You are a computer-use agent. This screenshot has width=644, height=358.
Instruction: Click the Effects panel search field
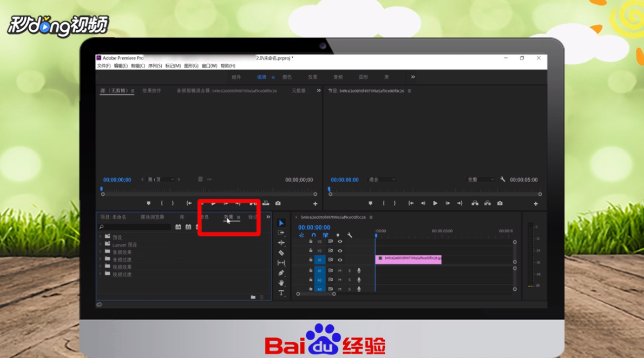tap(134, 227)
